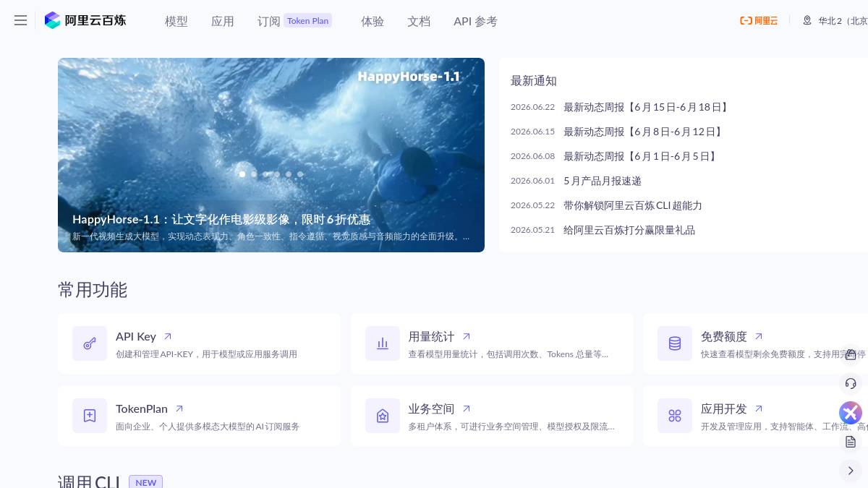868x488 pixels.
Task: Open 用量统计 via its arrow icon
Action: pyautogui.click(x=467, y=336)
